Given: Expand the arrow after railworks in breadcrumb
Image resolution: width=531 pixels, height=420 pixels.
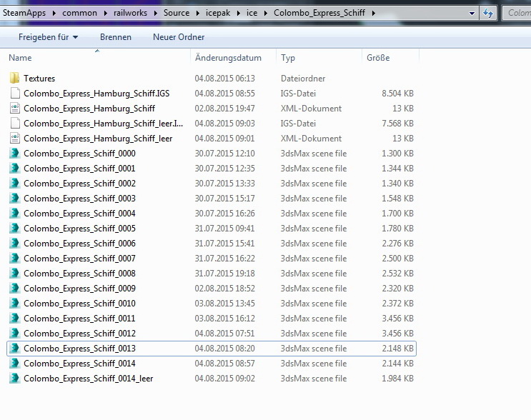Looking at the screenshot, I should [x=156, y=13].
